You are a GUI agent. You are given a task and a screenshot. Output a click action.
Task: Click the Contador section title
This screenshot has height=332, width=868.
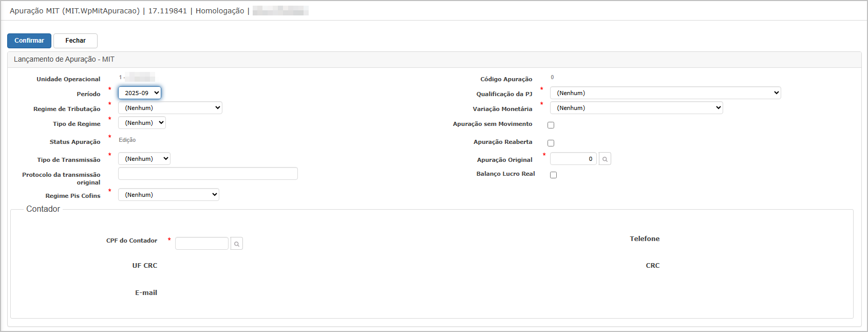[x=43, y=209]
